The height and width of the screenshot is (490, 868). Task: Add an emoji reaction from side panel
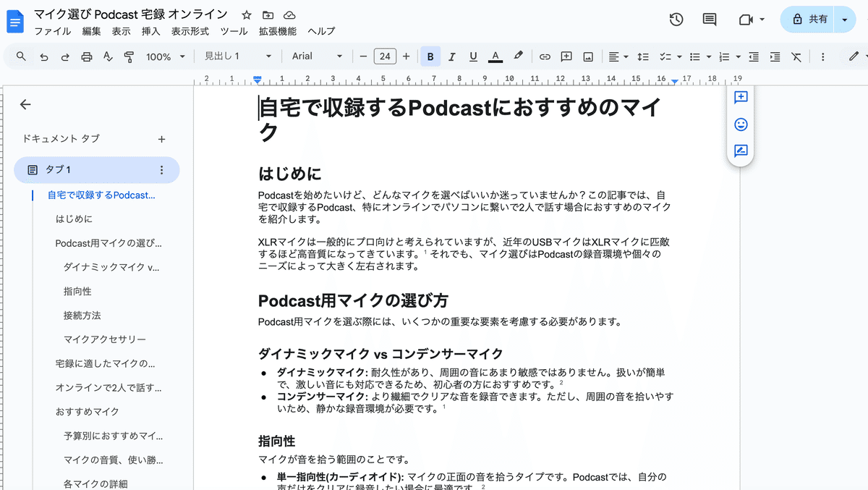pyautogui.click(x=741, y=124)
